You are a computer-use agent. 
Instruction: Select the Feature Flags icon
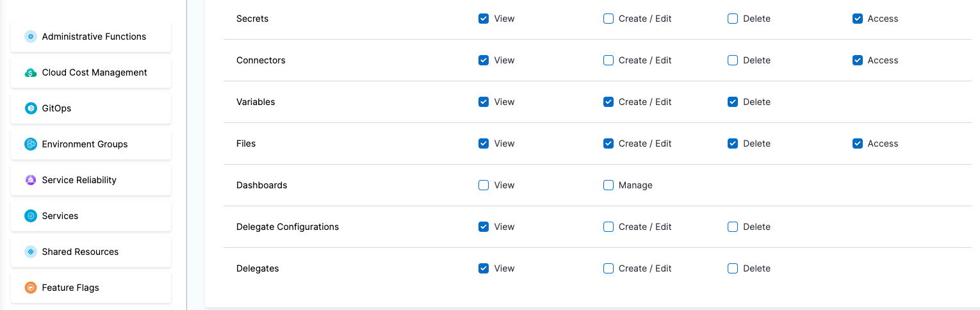tap(31, 288)
